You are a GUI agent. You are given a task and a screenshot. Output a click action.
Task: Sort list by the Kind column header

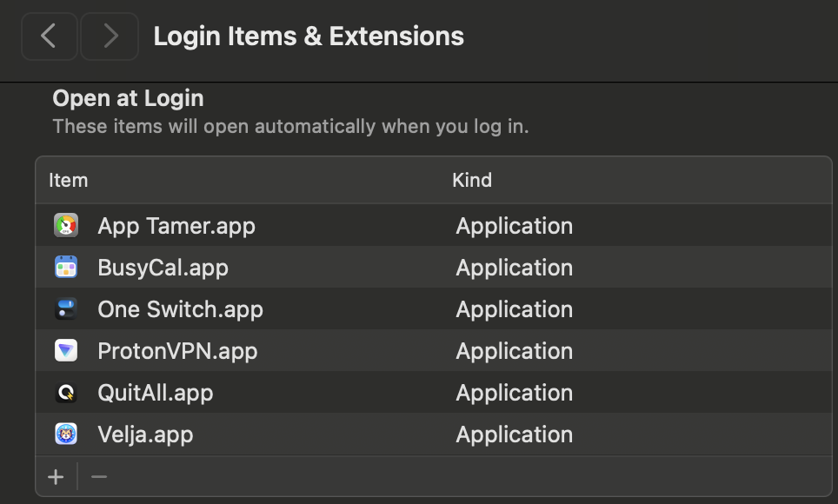[x=472, y=181]
